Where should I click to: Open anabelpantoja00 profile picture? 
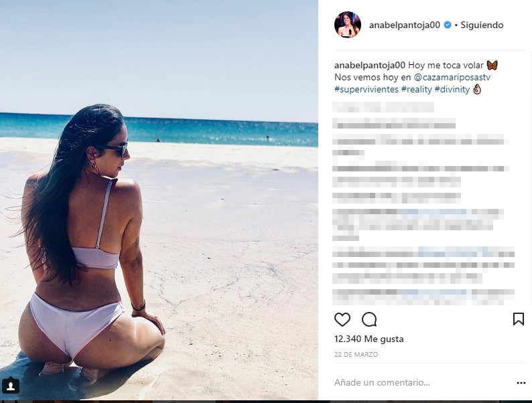coord(348,24)
